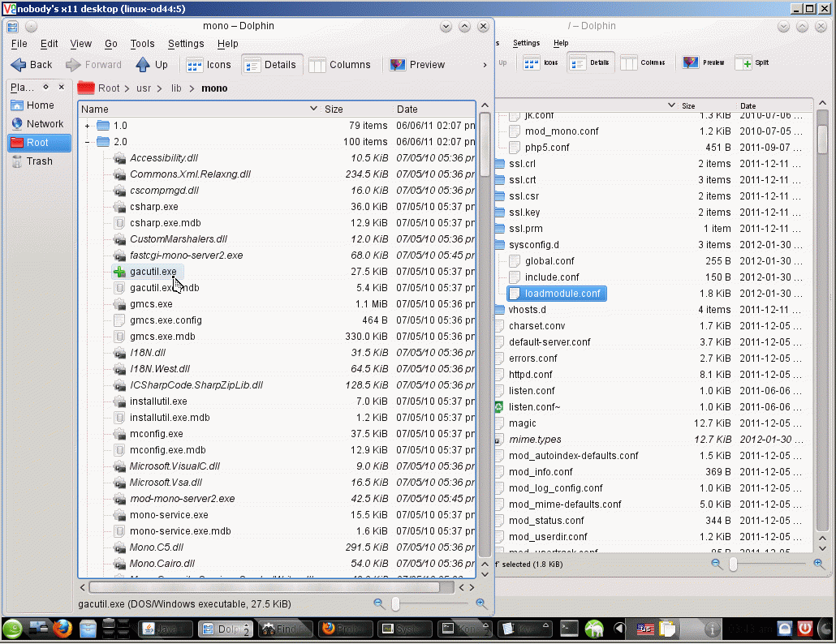Sort by Date column in mono window
Viewport: 836px width, 644px height.
point(433,109)
